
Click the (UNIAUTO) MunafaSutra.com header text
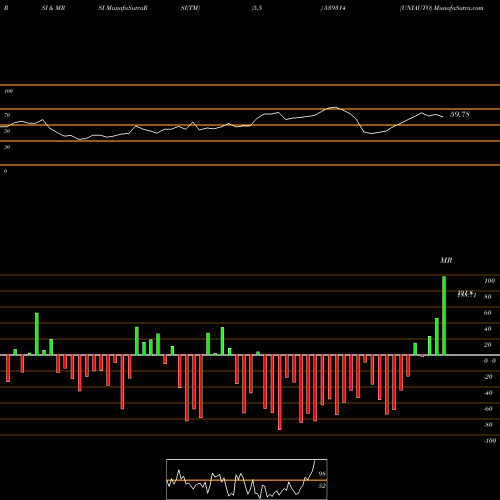(441, 8)
